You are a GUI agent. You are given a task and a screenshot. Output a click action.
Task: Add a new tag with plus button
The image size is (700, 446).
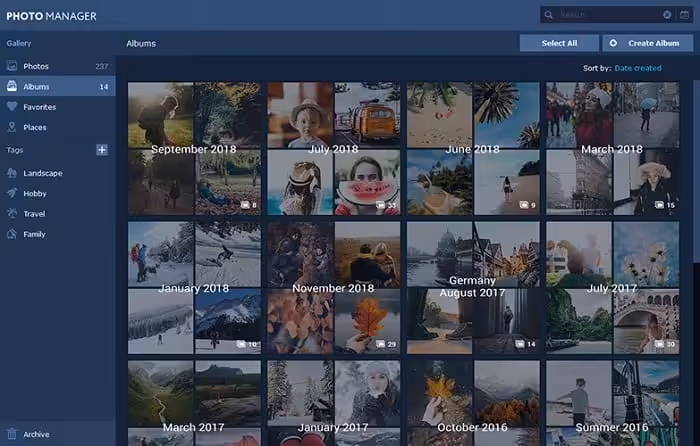[x=101, y=150]
